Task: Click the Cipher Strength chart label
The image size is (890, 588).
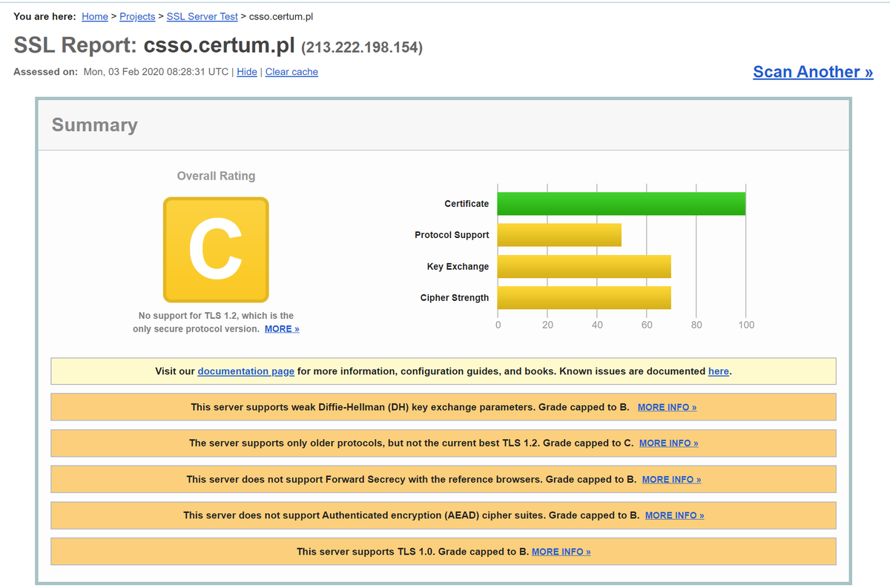Action: [455, 298]
